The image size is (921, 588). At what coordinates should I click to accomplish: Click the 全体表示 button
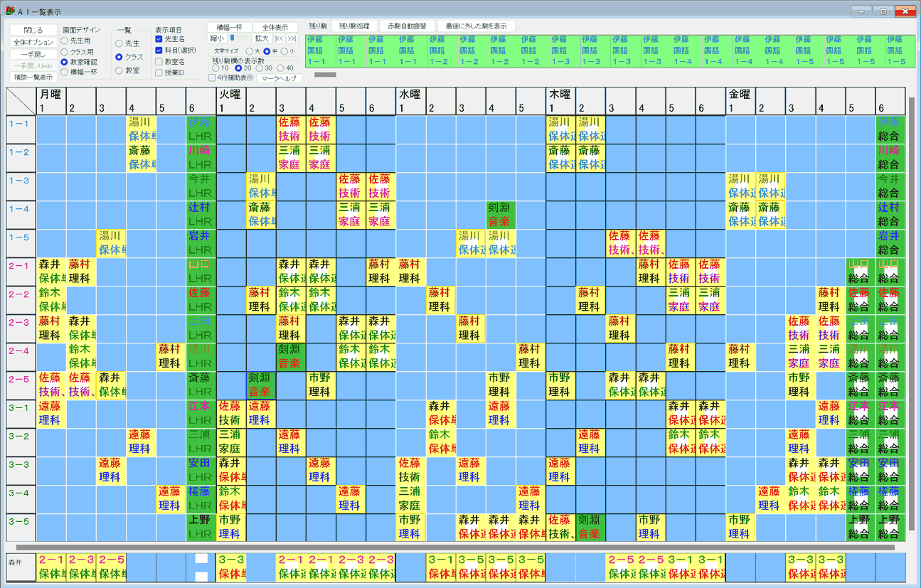click(275, 27)
